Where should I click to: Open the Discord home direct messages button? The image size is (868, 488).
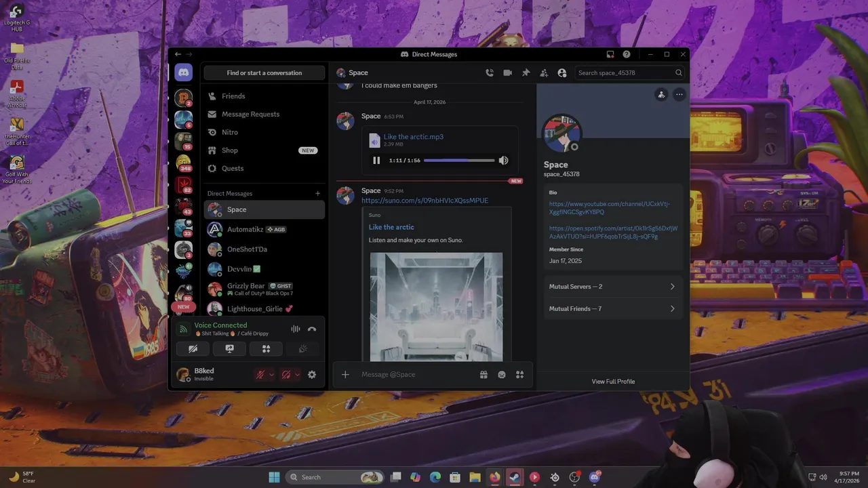click(x=183, y=73)
